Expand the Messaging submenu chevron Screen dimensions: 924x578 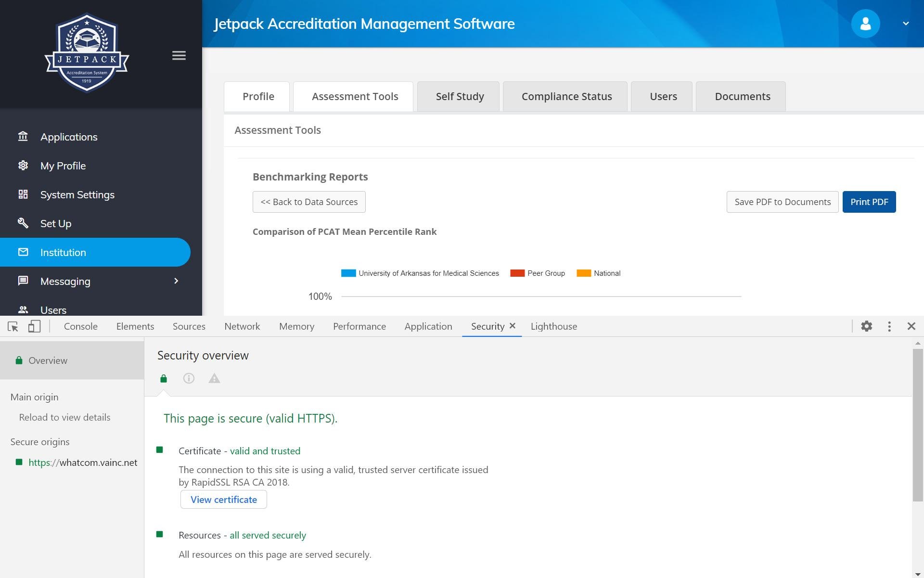[x=176, y=281]
